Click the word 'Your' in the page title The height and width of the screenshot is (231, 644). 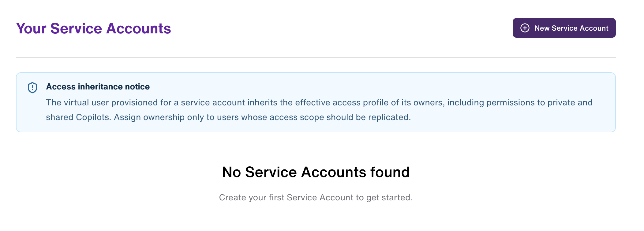31,28
